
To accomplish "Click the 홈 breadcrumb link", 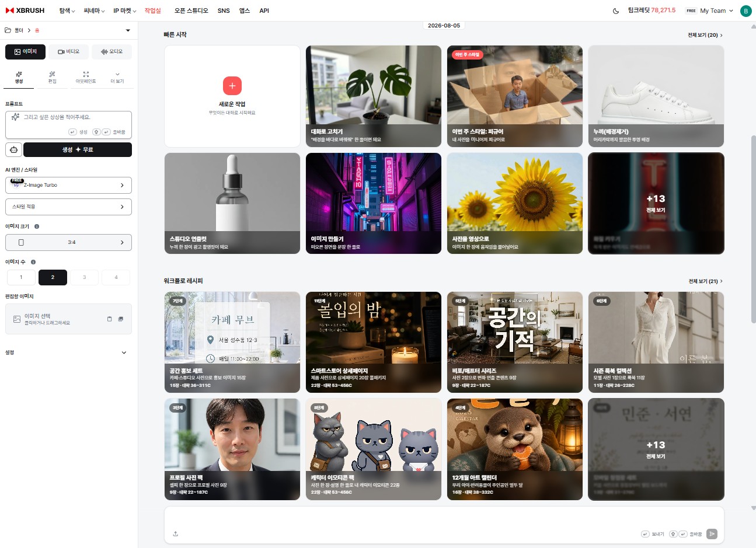I will pyautogui.click(x=37, y=30).
